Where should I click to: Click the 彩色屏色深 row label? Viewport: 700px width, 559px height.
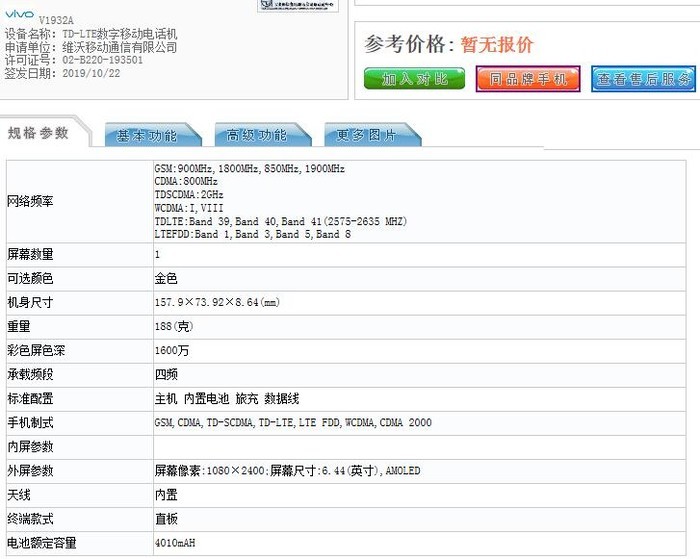click(36, 350)
